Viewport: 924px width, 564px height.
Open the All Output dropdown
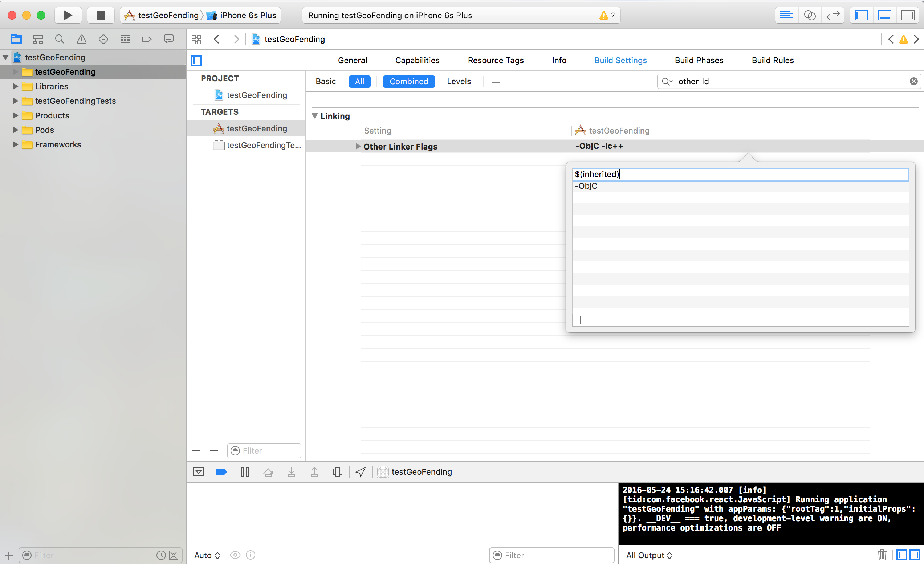click(649, 555)
